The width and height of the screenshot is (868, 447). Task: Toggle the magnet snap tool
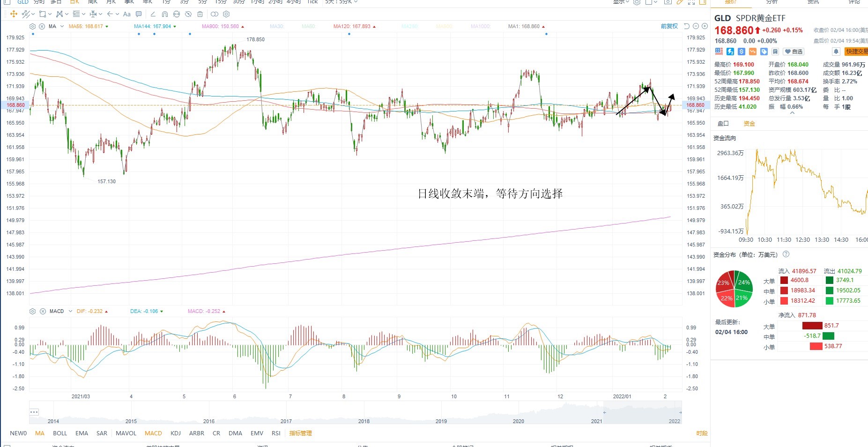[x=165, y=14]
